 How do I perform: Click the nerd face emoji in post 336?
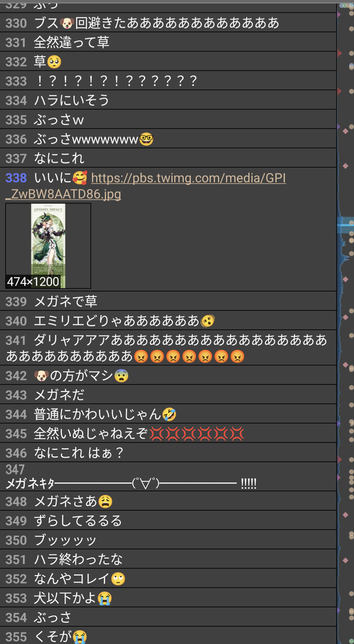146,139
